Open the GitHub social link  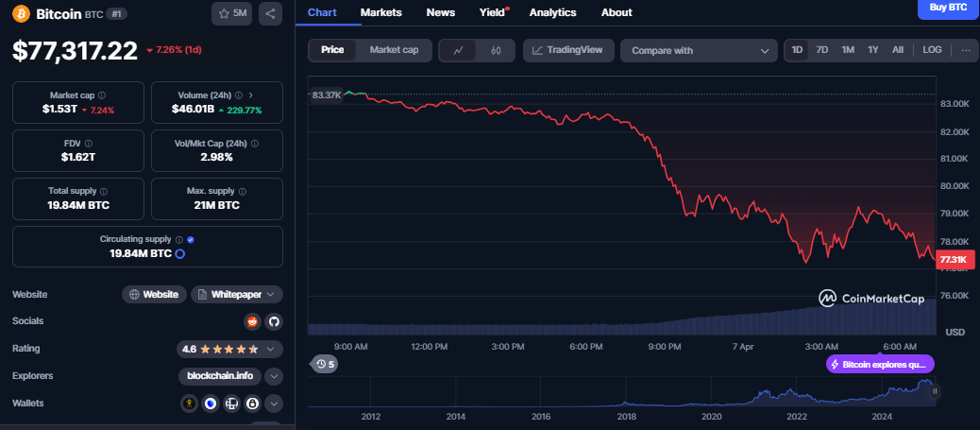[273, 321]
